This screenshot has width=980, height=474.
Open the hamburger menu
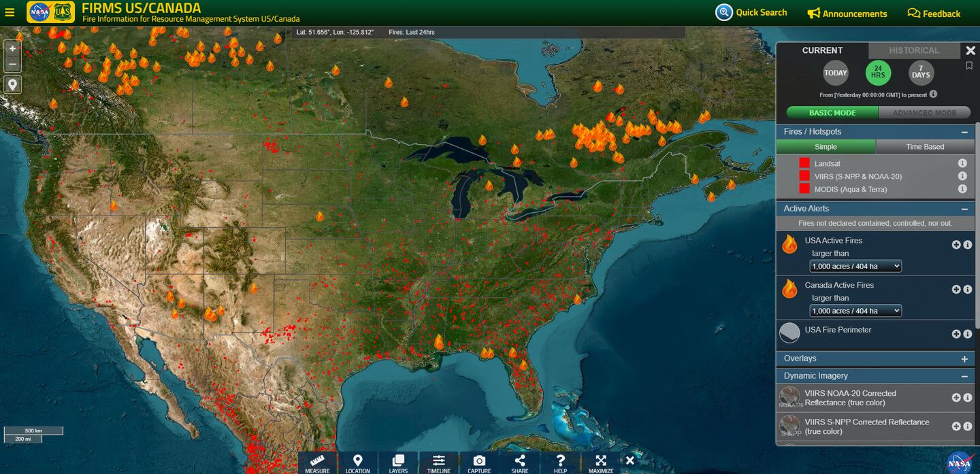[10, 12]
